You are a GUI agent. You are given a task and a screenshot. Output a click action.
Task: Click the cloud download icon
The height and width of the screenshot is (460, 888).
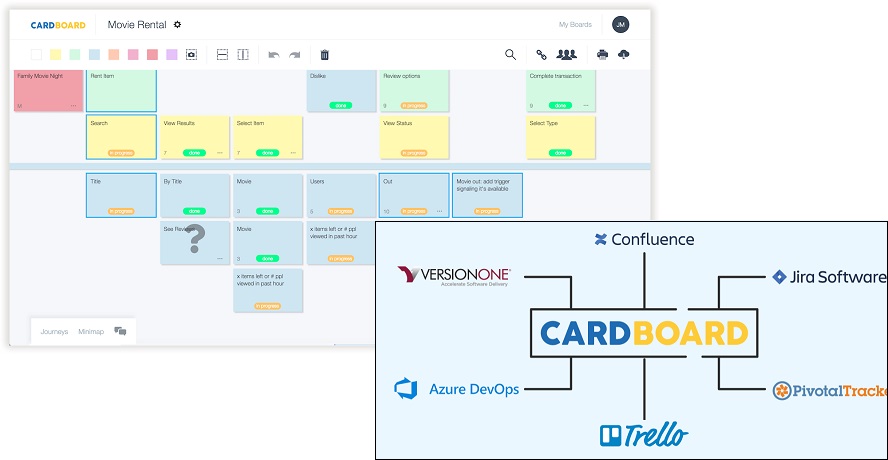(625, 55)
